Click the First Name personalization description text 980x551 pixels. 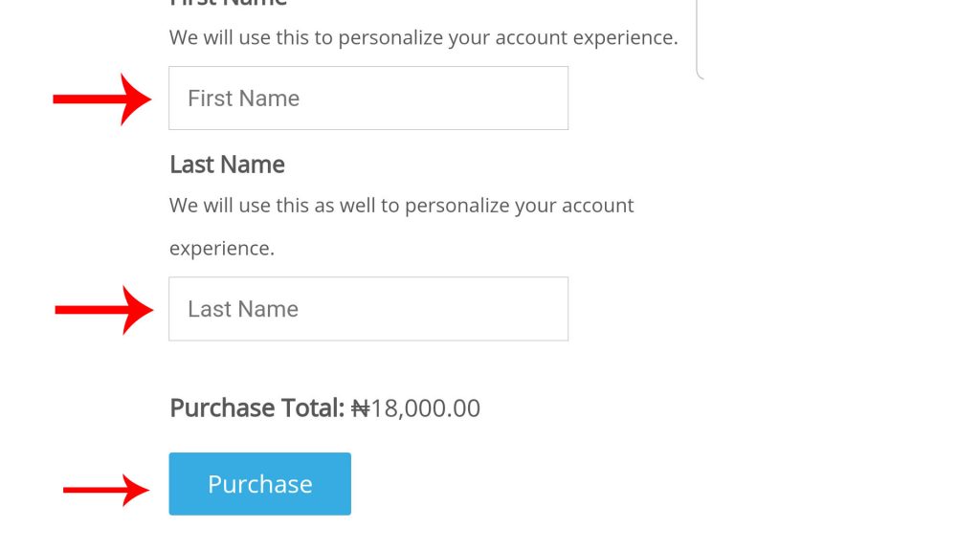(x=423, y=38)
